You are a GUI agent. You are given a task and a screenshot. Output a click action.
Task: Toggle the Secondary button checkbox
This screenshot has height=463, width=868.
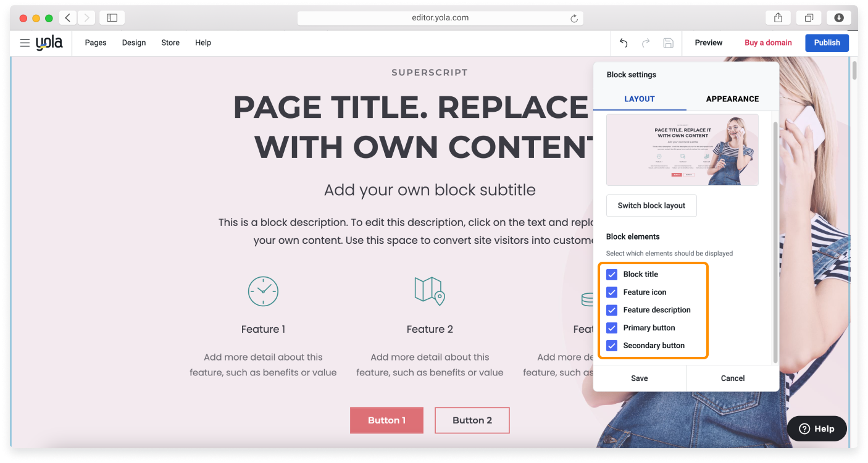click(x=612, y=346)
